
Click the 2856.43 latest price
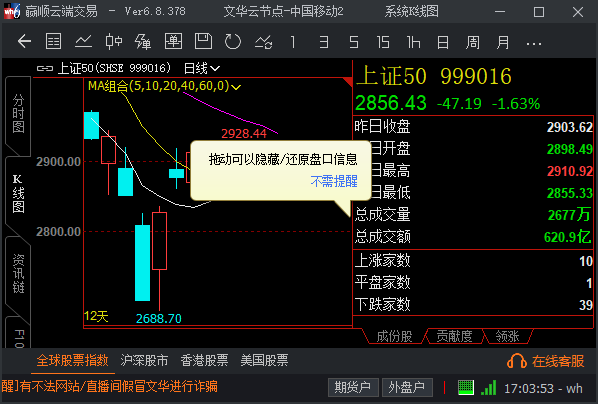pos(391,103)
